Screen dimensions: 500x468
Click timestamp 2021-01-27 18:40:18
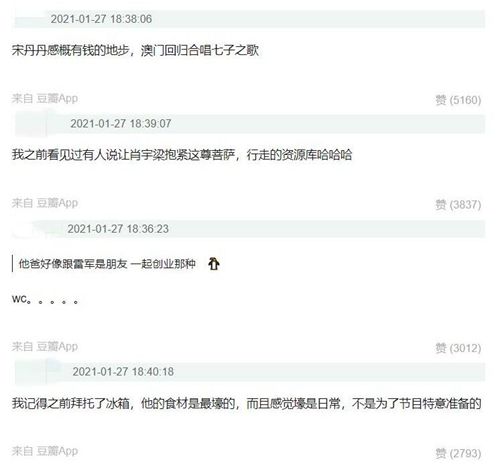[x=123, y=372]
